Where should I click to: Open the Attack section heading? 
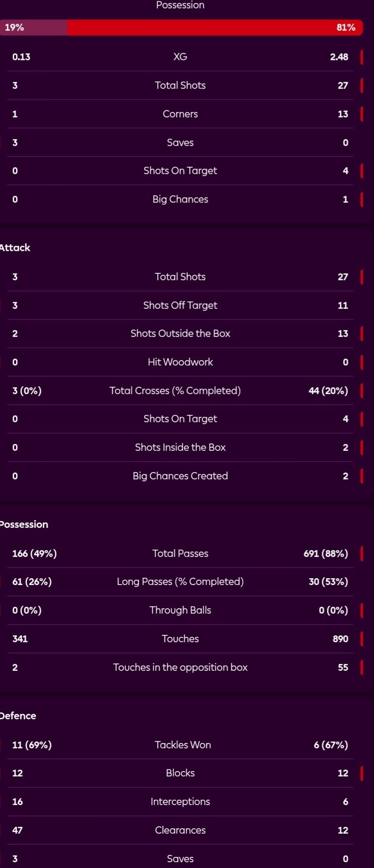coord(15,248)
